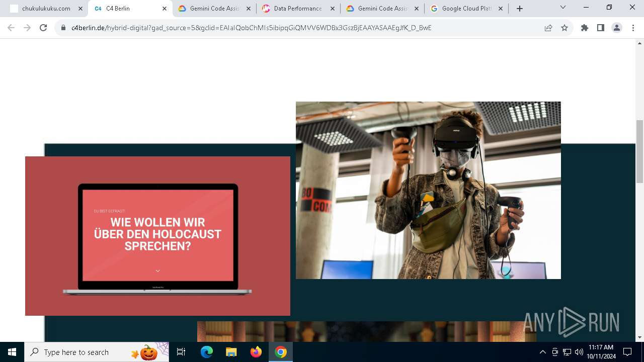Viewport: 644px width, 362px height.
Task: Minimize the Chrome window
Action: point(586,7)
